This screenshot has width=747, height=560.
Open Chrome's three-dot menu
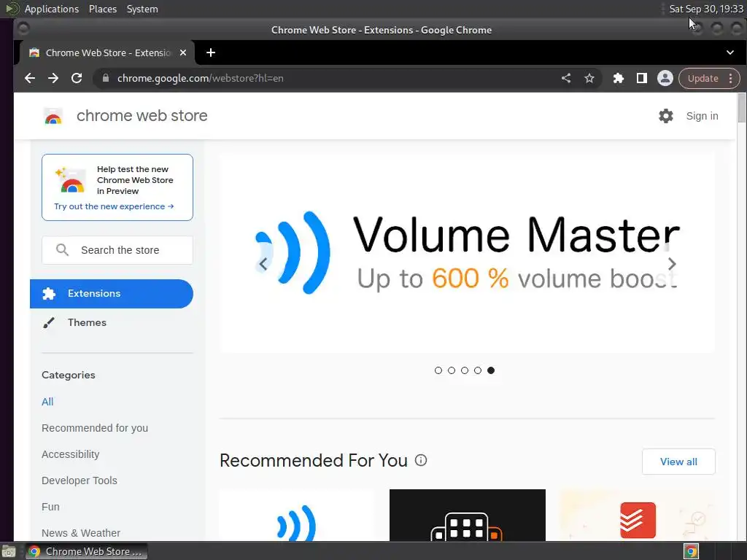(x=731, y=78)
